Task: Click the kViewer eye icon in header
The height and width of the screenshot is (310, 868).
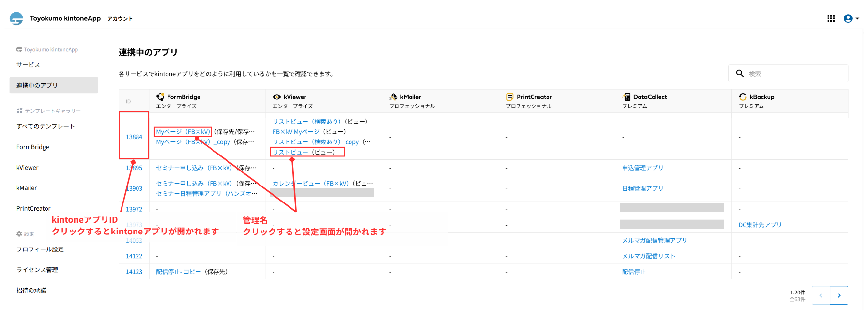Action: point(277,97)
